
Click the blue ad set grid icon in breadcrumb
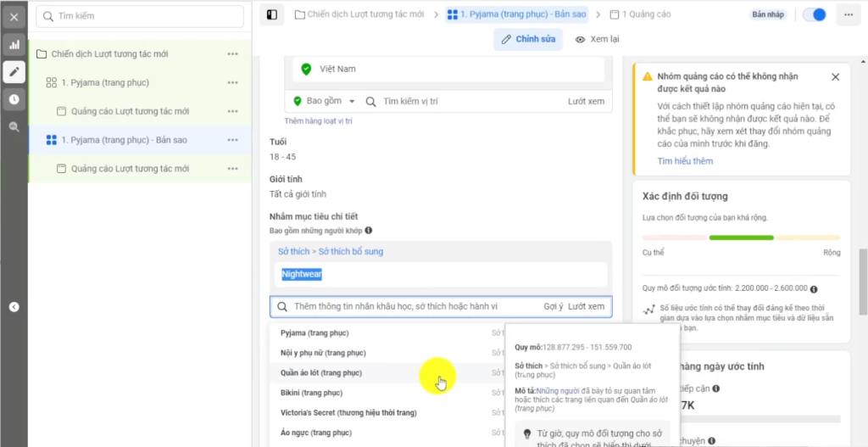pyautogui.click(x=453, y=14)
